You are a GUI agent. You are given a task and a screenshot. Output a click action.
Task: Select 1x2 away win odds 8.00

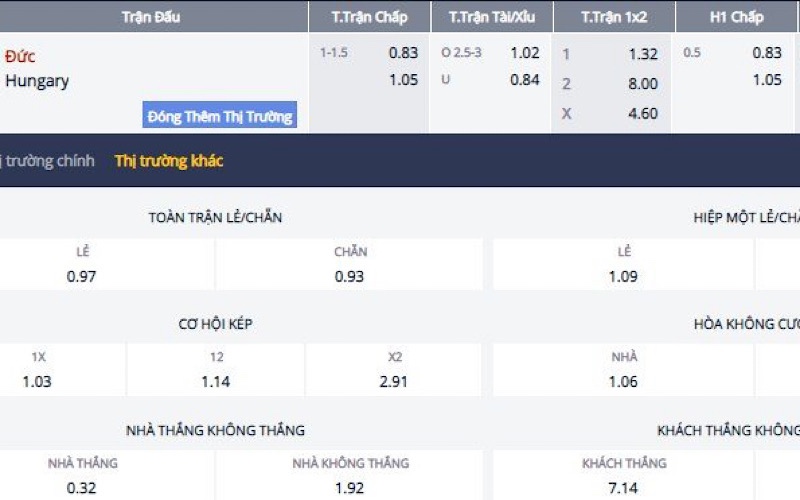[x=642, y=84]
